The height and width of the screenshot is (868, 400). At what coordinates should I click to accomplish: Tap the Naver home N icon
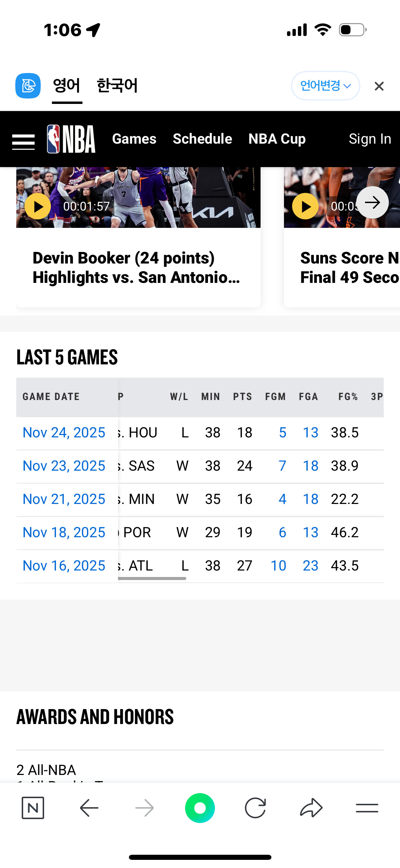click(x=33, y=808)
